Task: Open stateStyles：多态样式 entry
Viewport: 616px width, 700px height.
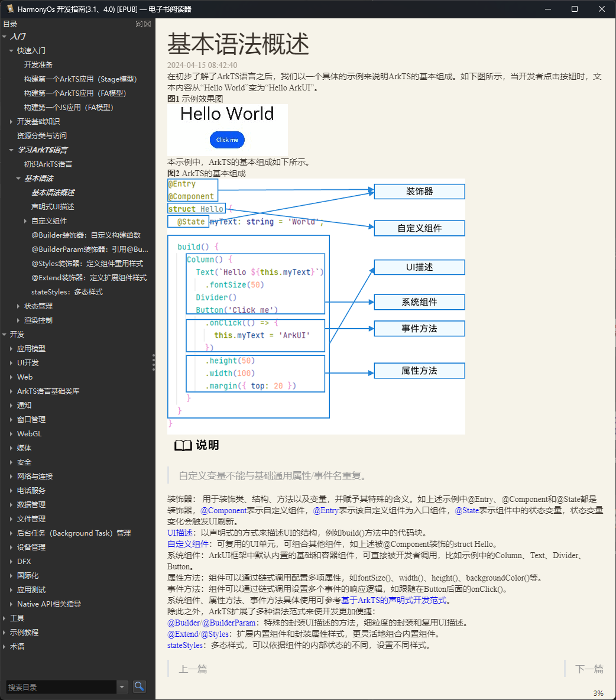Action: tap(67, 292)
